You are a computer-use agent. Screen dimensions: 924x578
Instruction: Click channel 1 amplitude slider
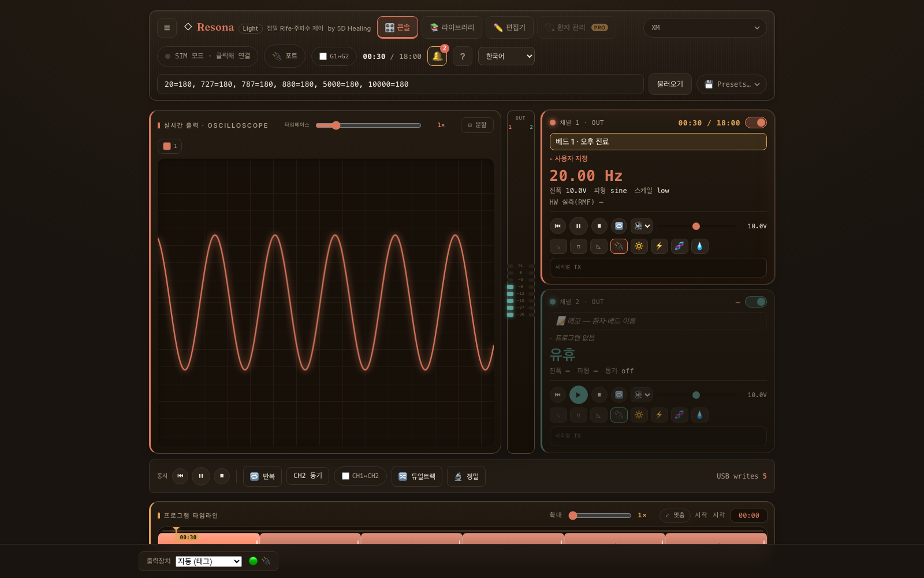click(x=696, y=226)
